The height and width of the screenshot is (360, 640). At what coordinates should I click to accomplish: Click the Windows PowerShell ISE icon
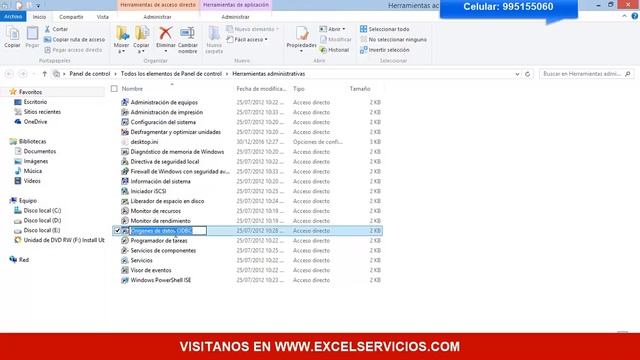[125, 280]
